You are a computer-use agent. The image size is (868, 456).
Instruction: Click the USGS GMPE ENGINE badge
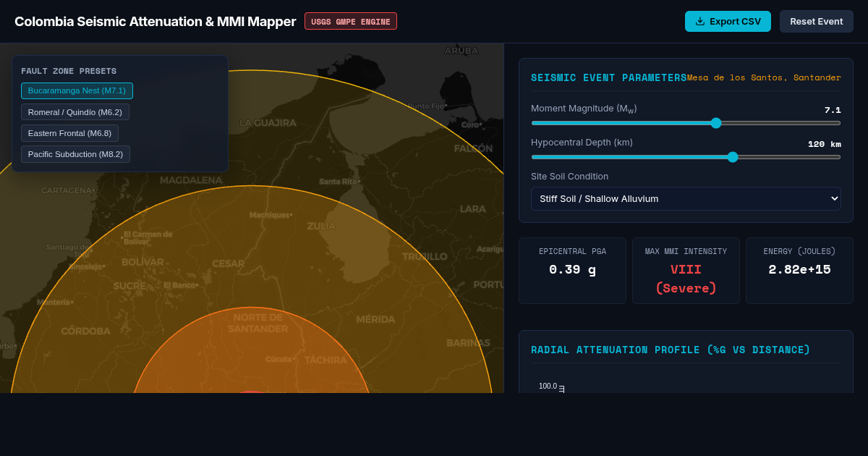pyautogui.click(x=351, y=21)
